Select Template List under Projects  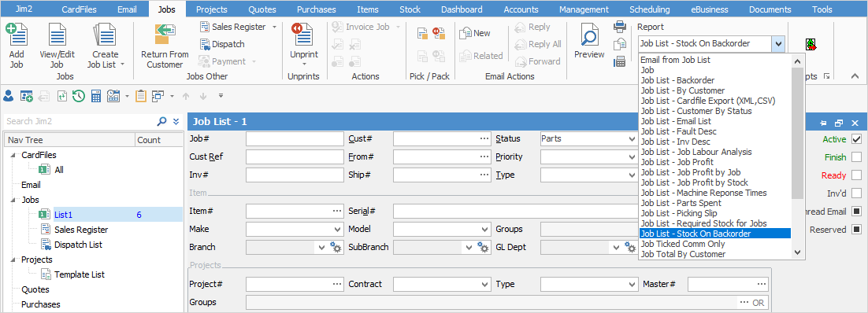click(x=80, y=274)
